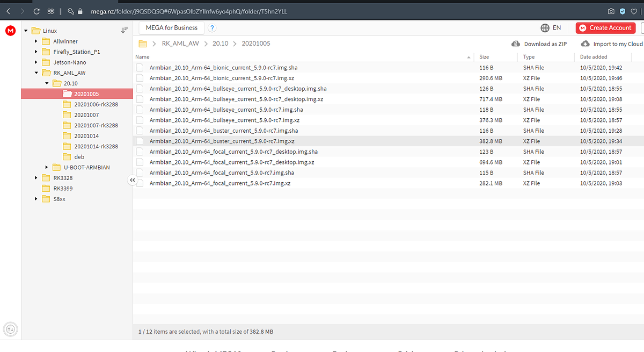Screen dimensions: 644x352
Task: Click the Create Account button
Action: [x=605, y=28]
